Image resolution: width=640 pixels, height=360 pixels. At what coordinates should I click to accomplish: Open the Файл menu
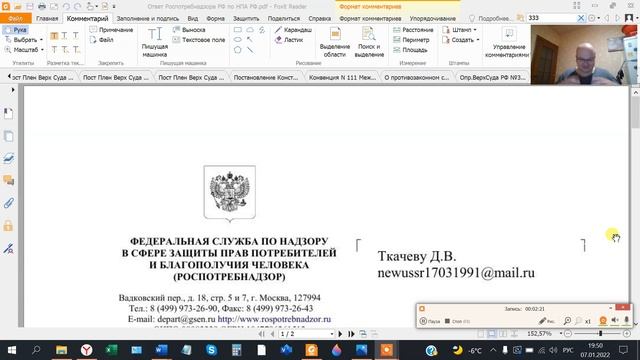pyautogui.click(x=16, y=18)
